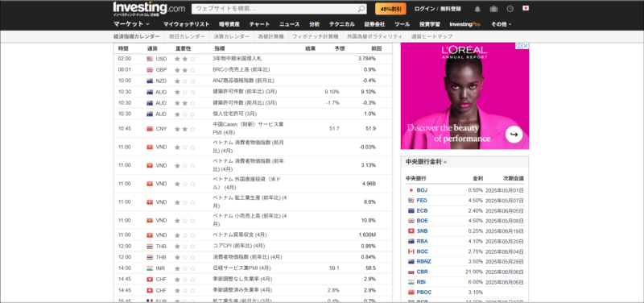Screen dimensions: 644x303
Task: Focus the website search field
Action: pyautogui.click(x=275, y=9)
